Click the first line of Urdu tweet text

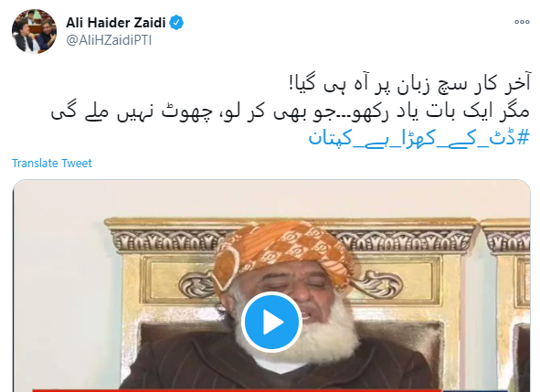coord(410,84)
